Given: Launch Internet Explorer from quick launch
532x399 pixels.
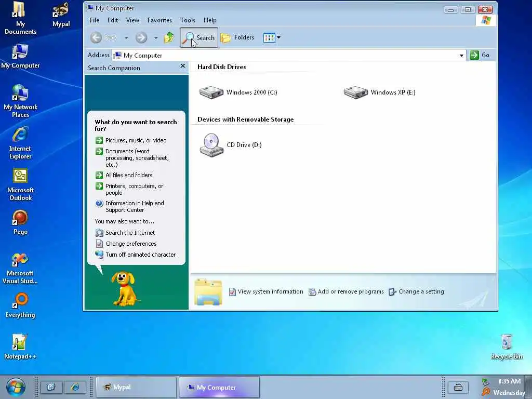Looking at the screenshot, I should (x=75, y=387).
